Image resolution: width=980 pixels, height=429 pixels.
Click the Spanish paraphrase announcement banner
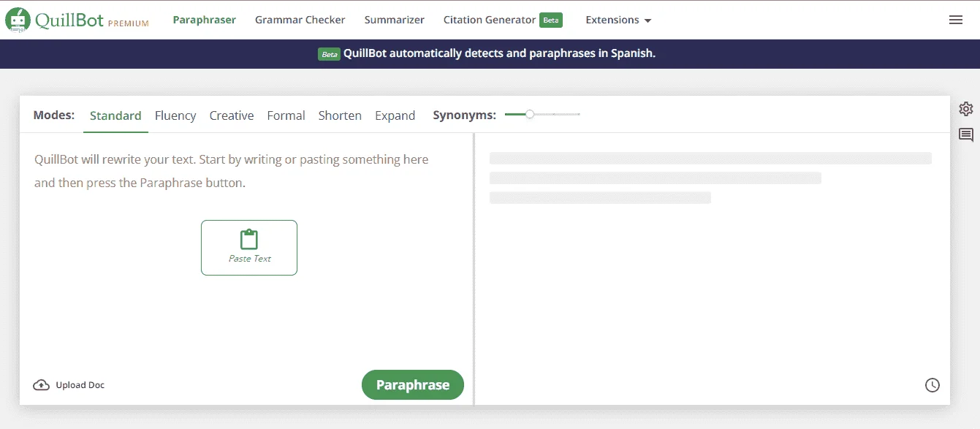pyautogui.click(x=490, y=53)
